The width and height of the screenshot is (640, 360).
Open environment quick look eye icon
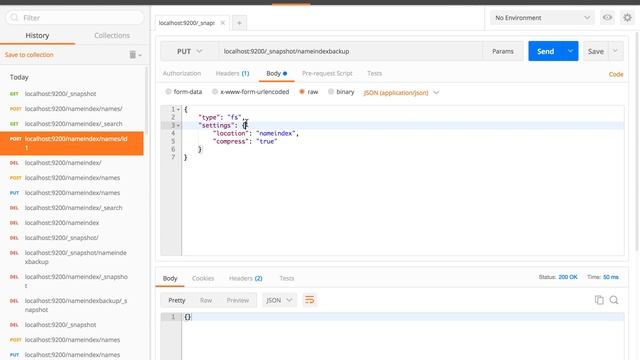tap(607, 18)
